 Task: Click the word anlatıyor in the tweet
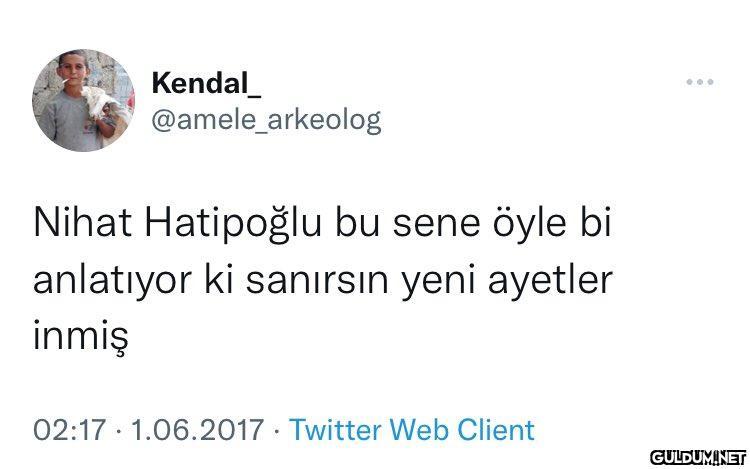pyautogui.click(x=112, y=281)
